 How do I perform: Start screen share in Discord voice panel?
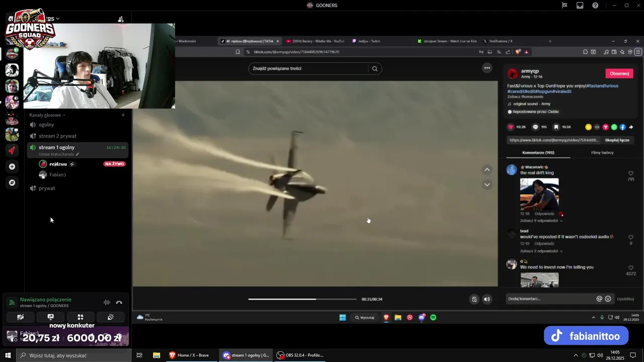pyautogui.click(x=50, y=317)
